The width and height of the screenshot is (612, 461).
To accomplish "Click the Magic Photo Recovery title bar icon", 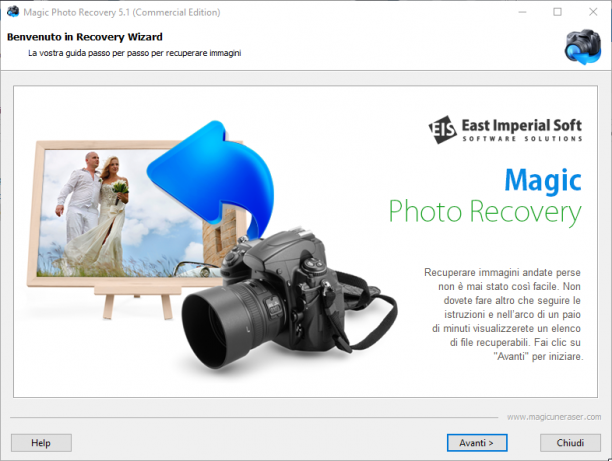I will click(x=12, y=12).
